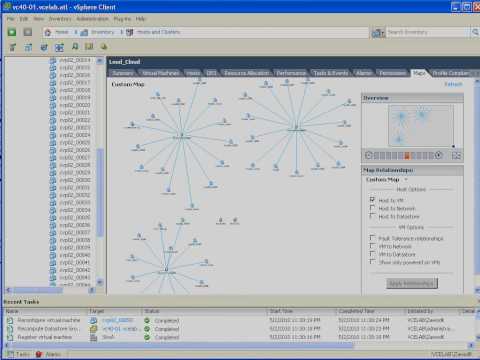Switch to the Performance tab
The width and height of the screenshot is (480, 360).
point(291,73)
